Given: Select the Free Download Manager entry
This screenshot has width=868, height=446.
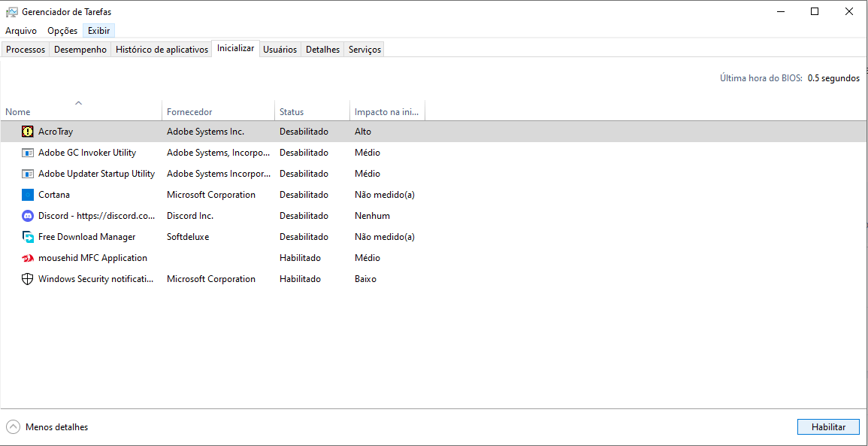Looking at the screenshot, I should point(87,237).
